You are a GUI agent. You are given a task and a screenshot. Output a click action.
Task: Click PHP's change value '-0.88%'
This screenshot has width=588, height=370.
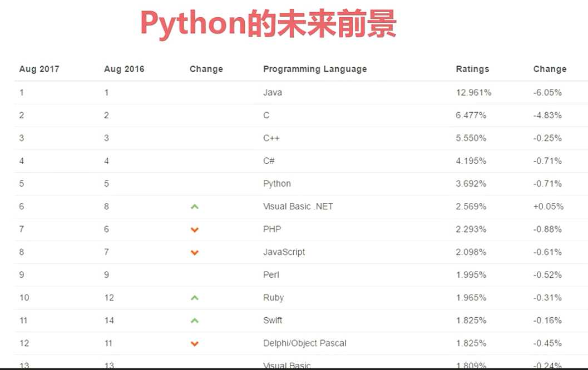point(547,229)
